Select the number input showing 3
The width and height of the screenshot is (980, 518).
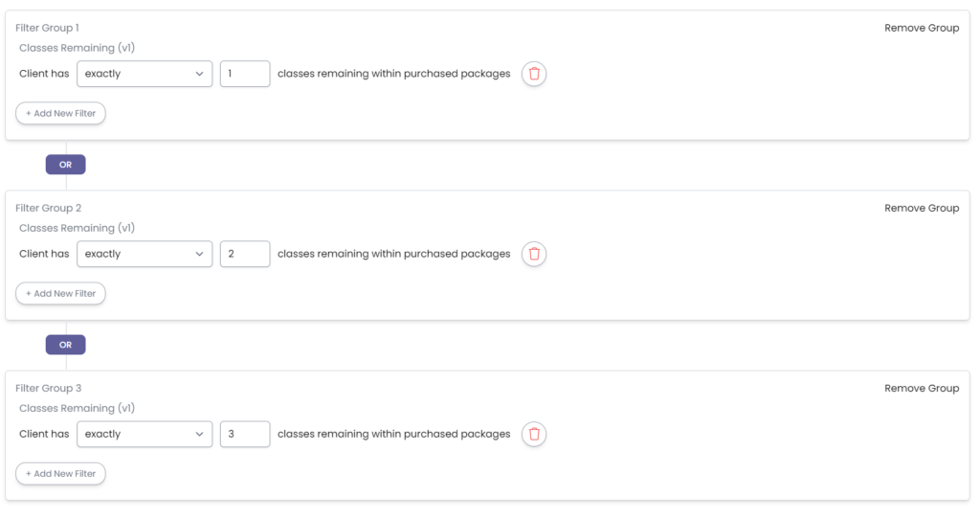pyautogui.click(x=245, y=434)
